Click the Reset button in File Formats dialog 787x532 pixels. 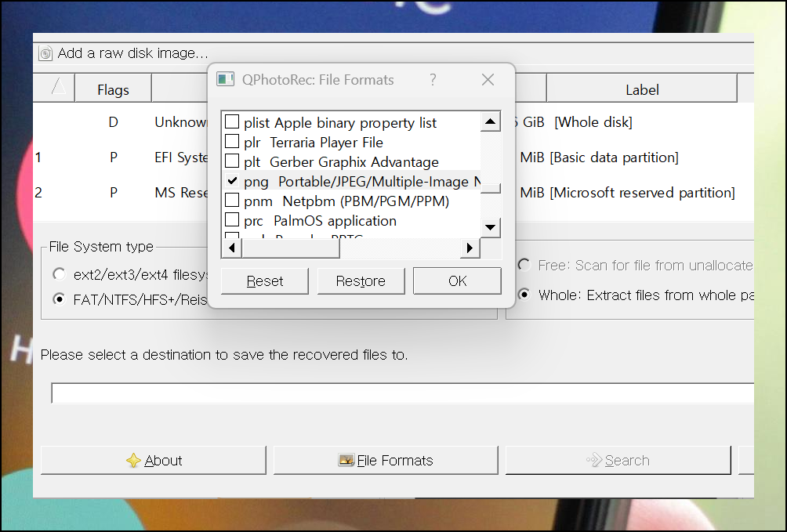(x=264, y=280)
